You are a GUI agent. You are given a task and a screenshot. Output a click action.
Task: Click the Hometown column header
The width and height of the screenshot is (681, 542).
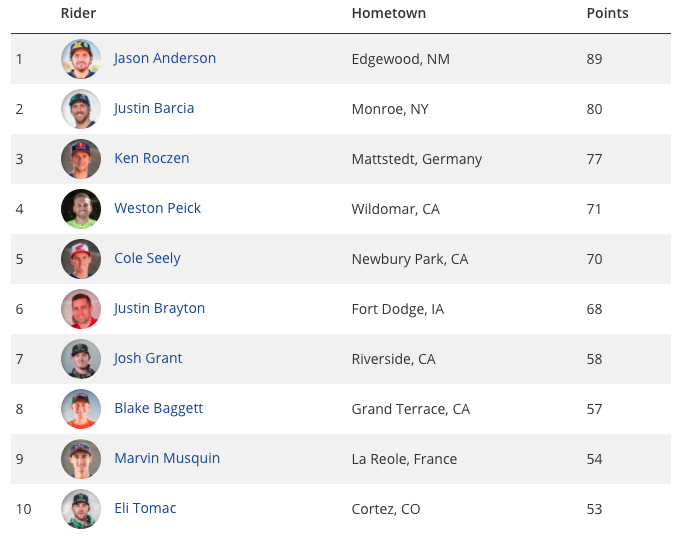389,13
